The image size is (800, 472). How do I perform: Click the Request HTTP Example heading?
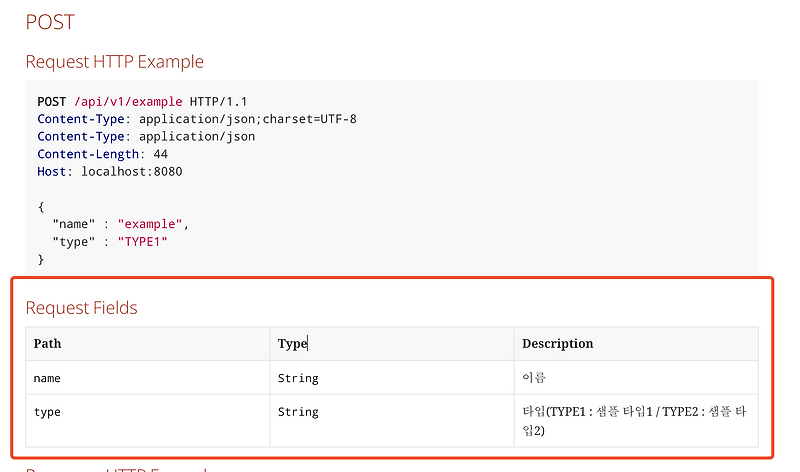click(x=114, y=62)
